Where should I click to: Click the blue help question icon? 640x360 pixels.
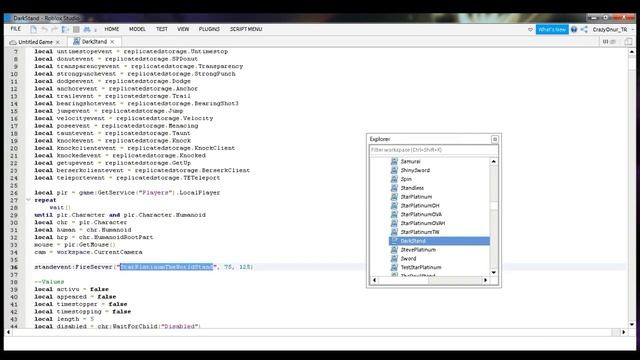click(x=574, y=29)
